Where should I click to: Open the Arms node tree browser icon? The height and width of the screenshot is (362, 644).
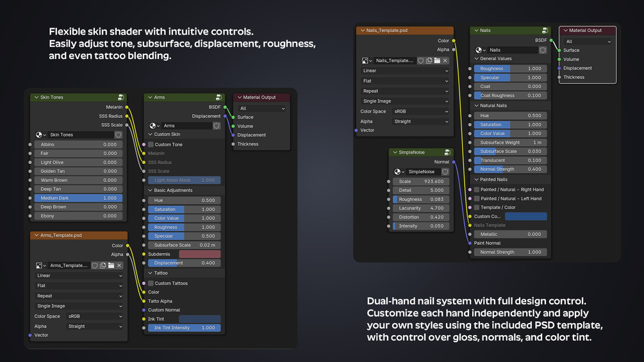(154, 126)
